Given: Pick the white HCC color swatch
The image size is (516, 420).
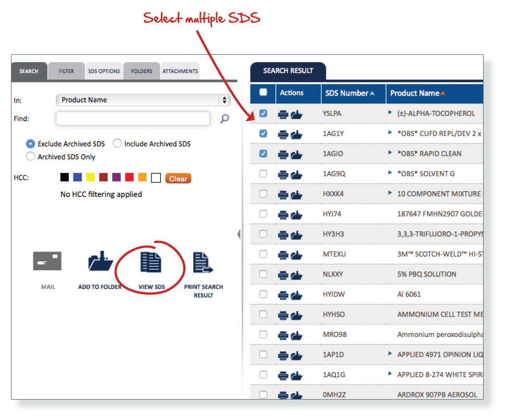Looking at the screenshot, I should coord(156,178).
